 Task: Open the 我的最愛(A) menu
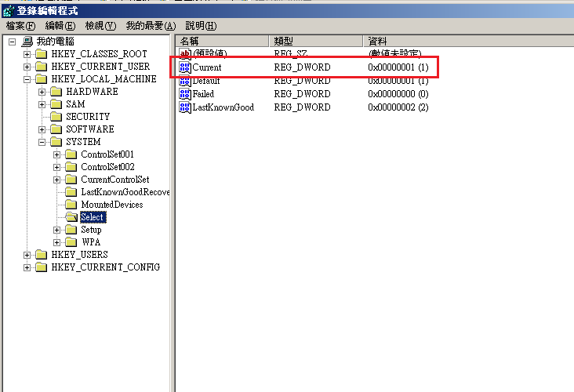point(151,26)
